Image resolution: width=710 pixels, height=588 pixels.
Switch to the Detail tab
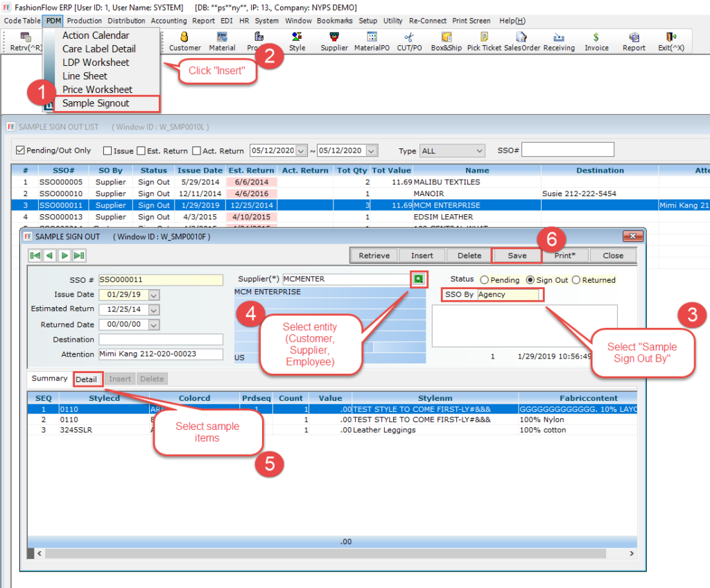pos(87,379)
